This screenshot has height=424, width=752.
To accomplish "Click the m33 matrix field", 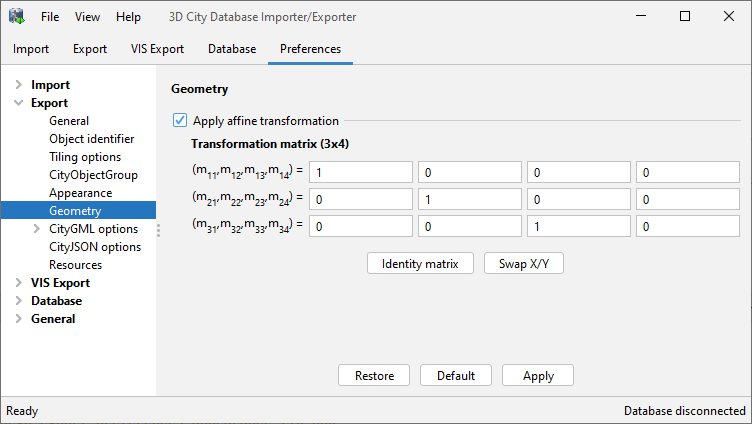I will pyautogui.click(x=579, y=226).
